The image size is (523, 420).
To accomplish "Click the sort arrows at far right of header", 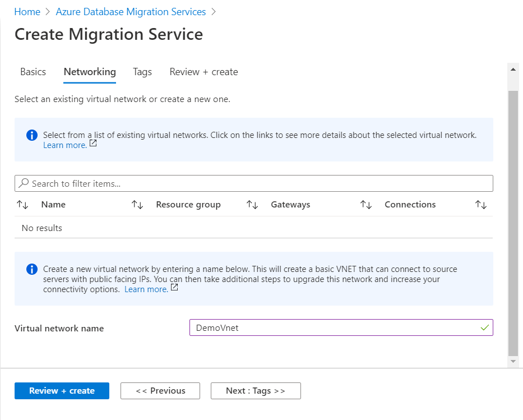I will (481, 205).
